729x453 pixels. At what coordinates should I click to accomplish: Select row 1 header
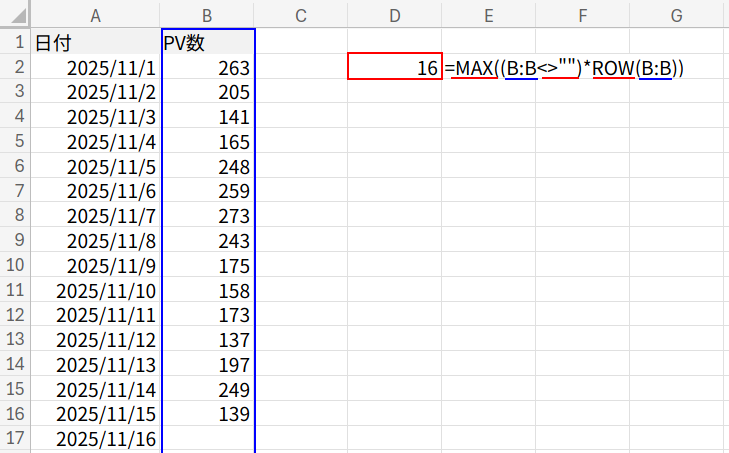point(15,43)
